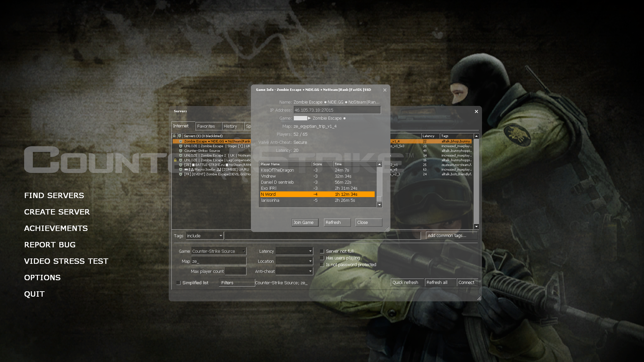This screenshot has width=644, height=362.
Task: Select player Vndrew in list
Action: pos(317,176)
